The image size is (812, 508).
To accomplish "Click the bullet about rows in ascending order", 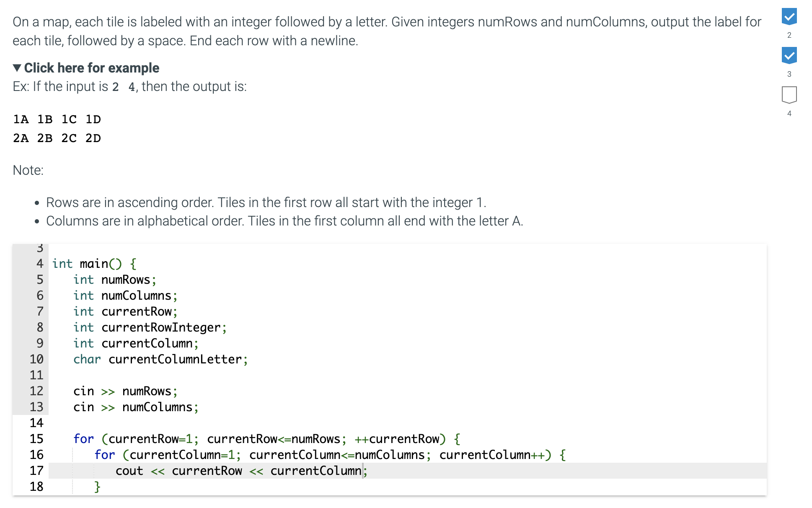I will click(x=266, y=202).
